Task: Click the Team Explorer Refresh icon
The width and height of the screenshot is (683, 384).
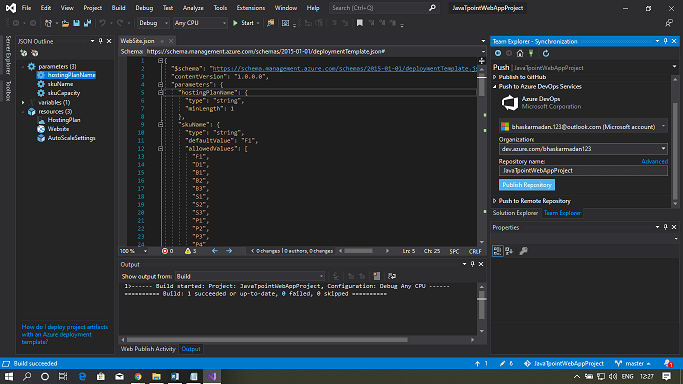Action: point(546,53)
